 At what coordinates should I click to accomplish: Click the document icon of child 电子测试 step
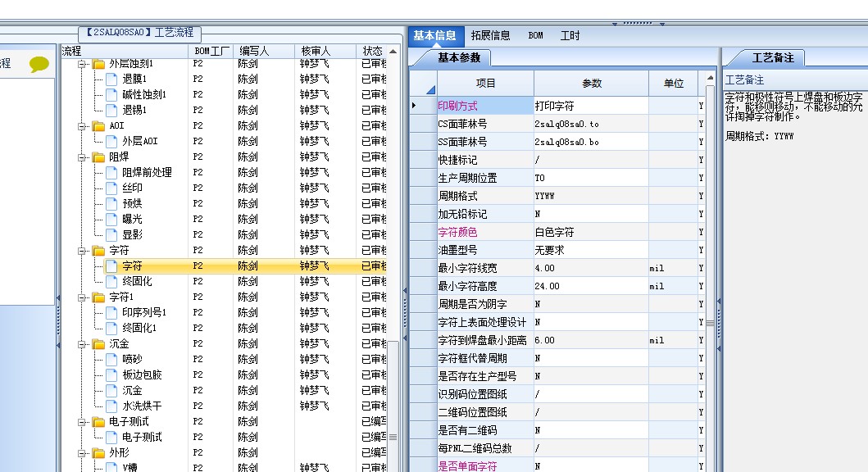coord(111,437)
